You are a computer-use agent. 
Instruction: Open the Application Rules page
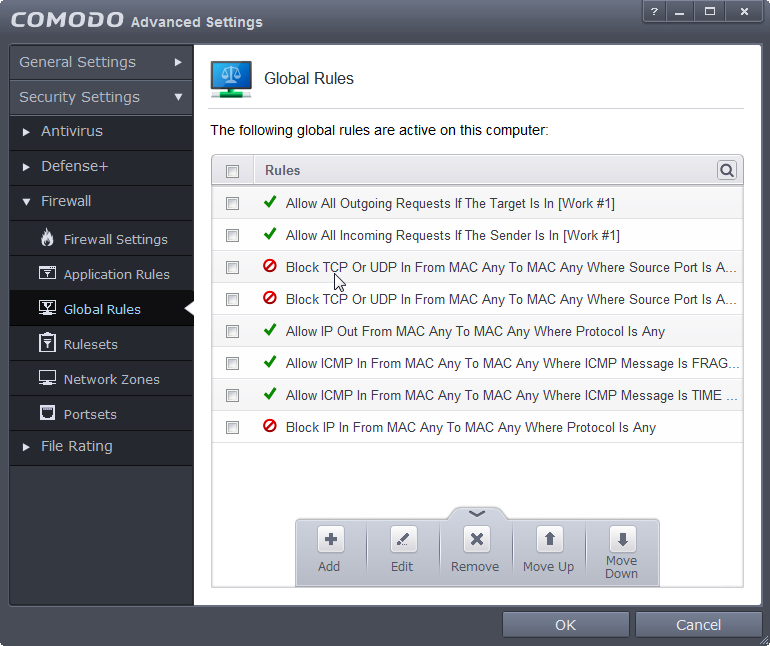pos(116,274)
